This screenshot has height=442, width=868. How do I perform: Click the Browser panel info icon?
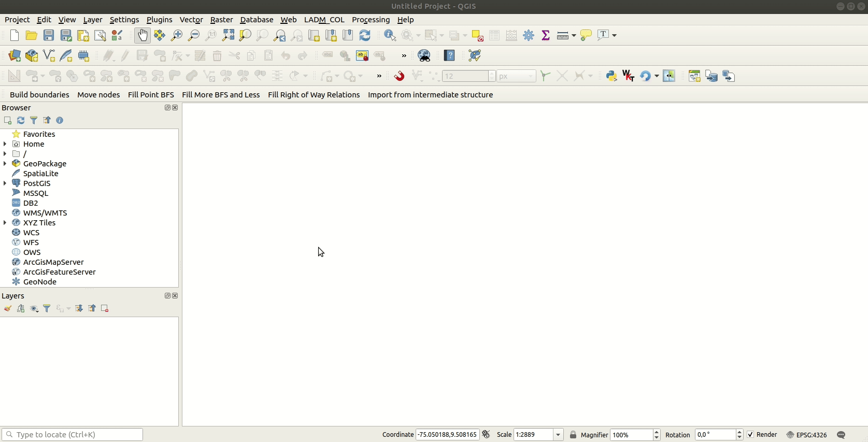click(60, 120)
